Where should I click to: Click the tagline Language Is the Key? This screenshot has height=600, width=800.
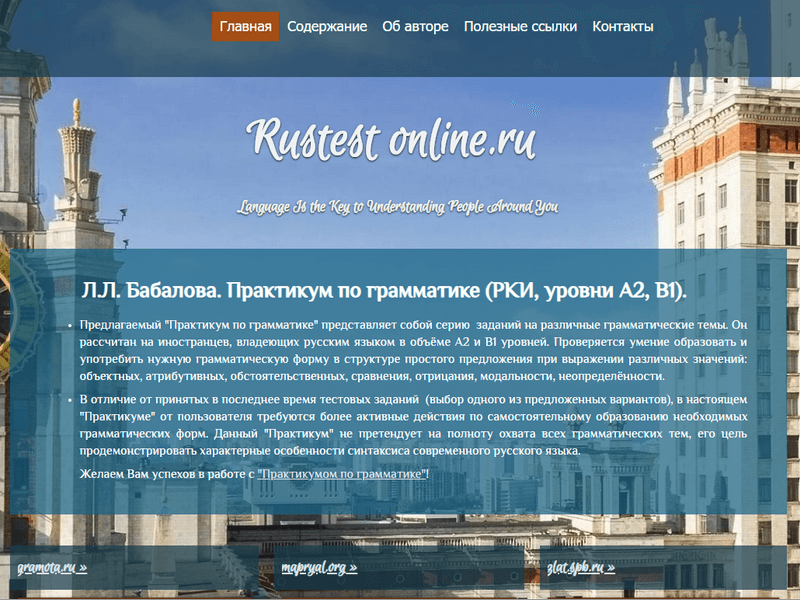point(397,207)
